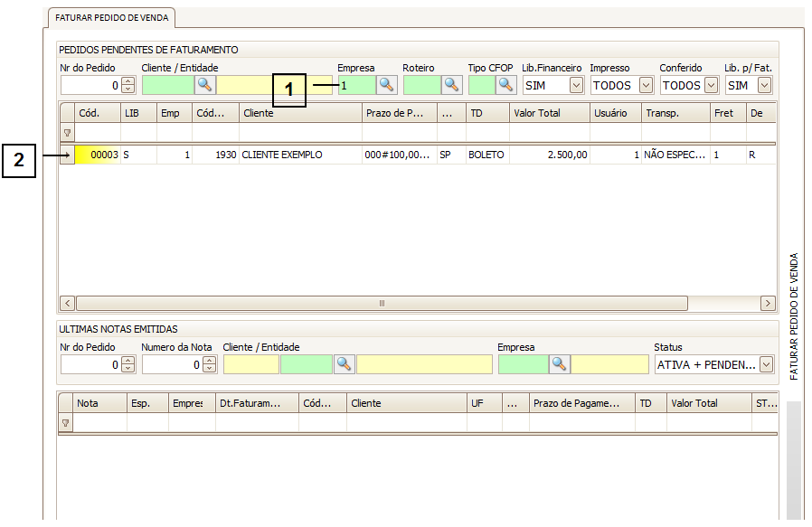The height and width of the screenshot is (527, 812).
Task: Click the filter funnel icon in orders grid
Action: [x=66, y=133]
